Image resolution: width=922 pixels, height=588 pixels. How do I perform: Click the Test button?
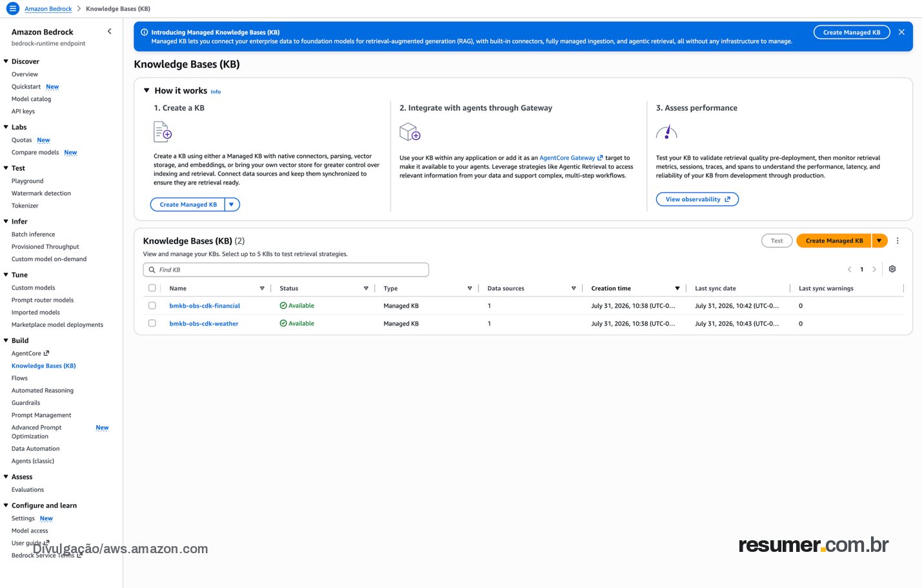pos(777,241)
